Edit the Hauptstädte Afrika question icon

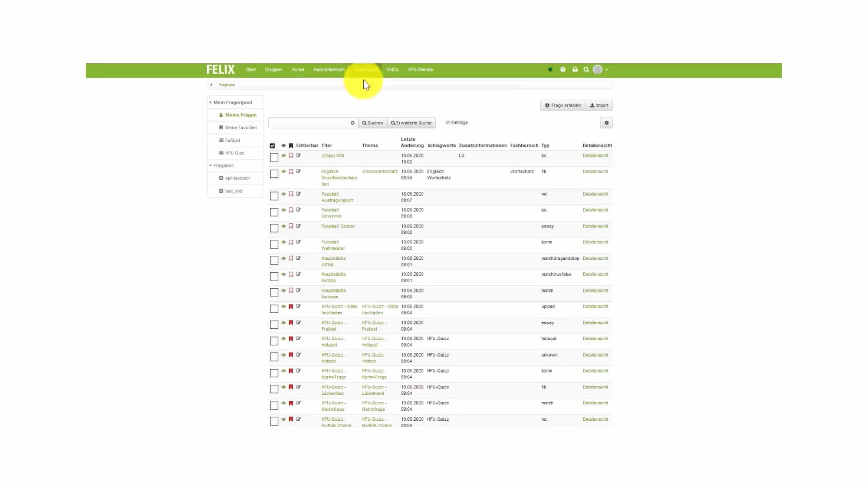tap(298, 258)
